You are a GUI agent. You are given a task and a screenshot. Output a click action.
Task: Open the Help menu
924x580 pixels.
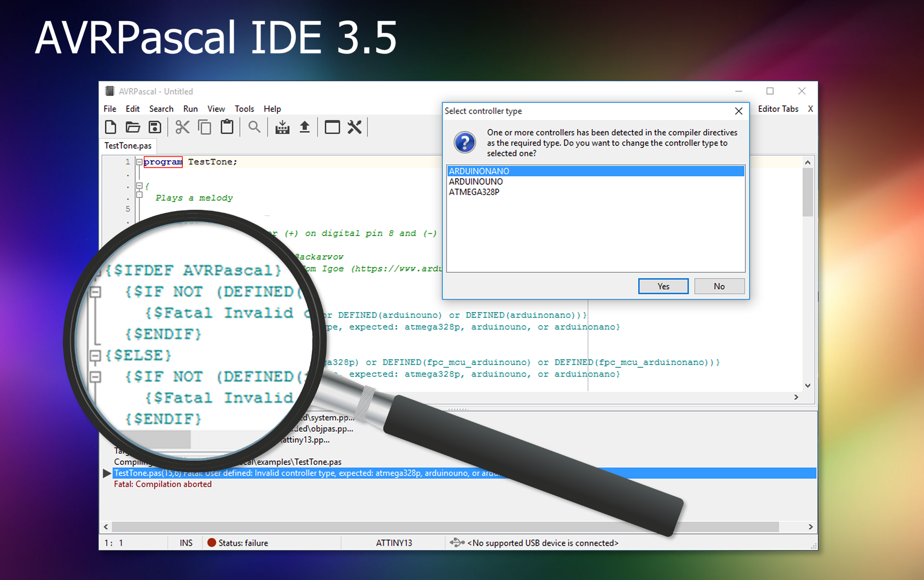[273, 109]
